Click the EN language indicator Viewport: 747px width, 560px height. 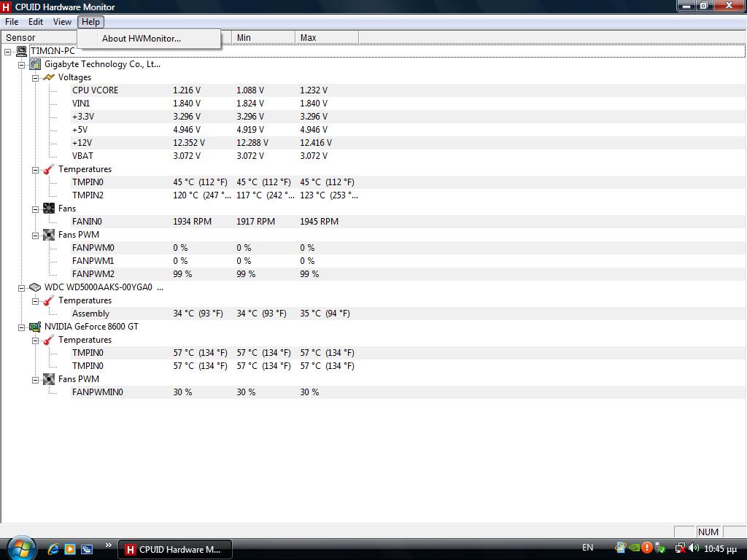coord(588,547)
